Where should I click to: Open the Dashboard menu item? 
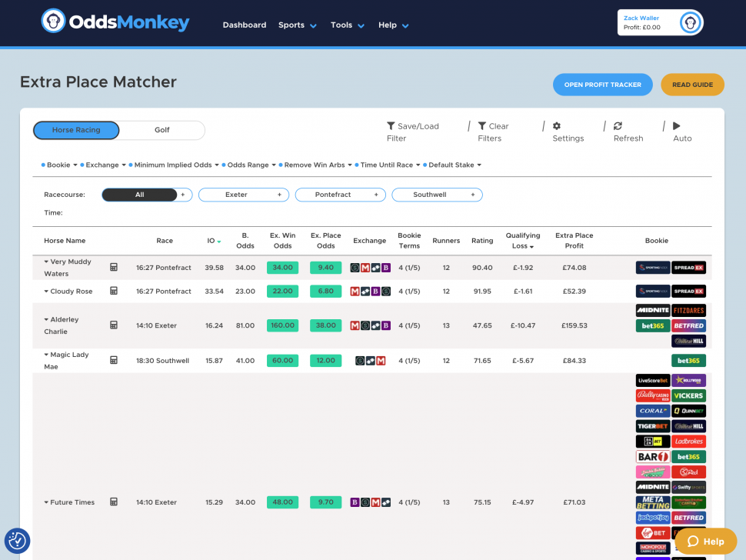click(245, 25)
